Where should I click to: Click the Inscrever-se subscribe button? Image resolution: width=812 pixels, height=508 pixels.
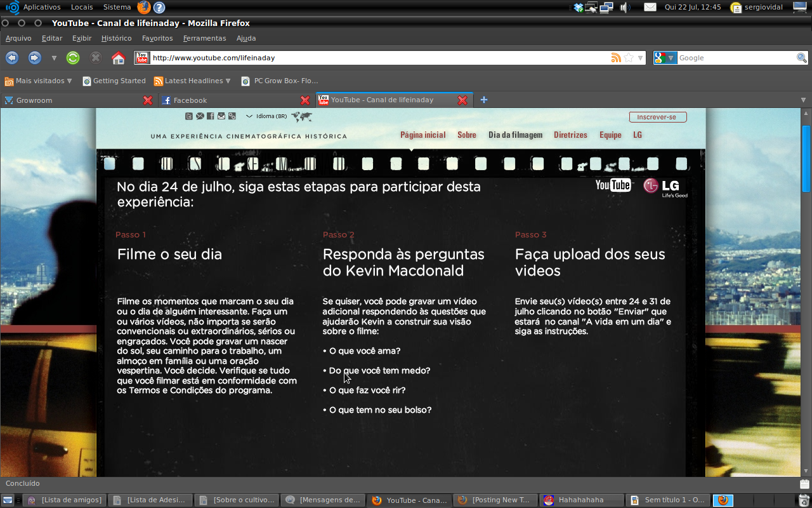pyautogui.click(x=658, y=117)
